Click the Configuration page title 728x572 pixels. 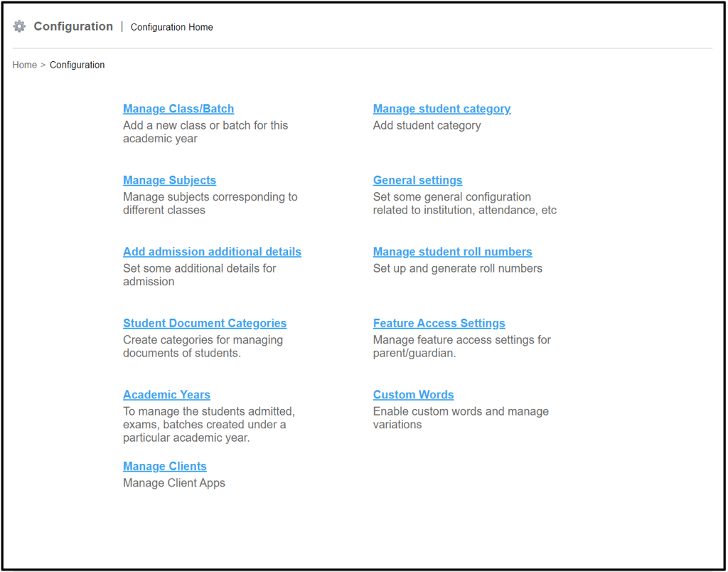pos(73,26)
